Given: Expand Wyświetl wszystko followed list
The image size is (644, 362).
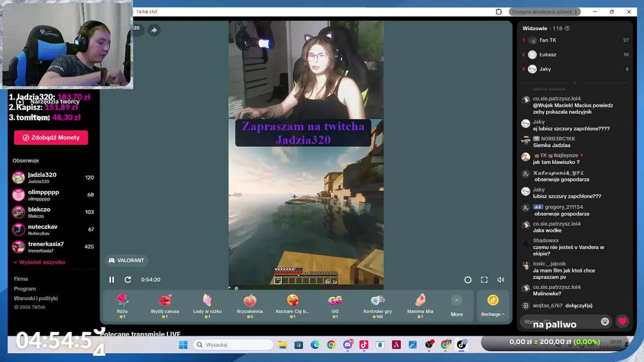Looking at the screenshot, I should click(39, 262).
